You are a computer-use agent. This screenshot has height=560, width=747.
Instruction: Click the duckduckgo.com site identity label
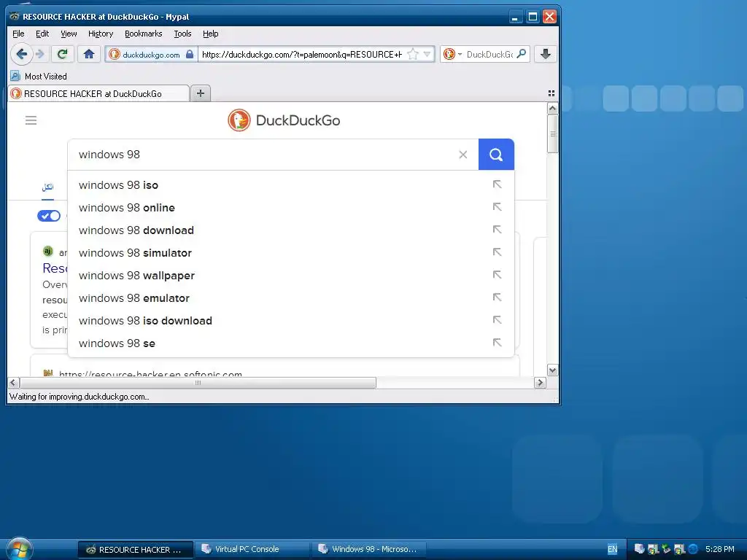(151, 55)
